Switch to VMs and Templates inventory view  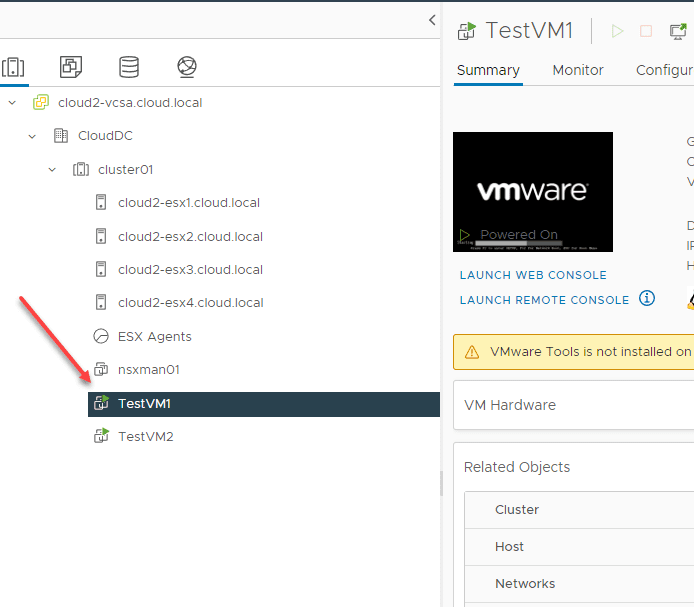pos(70,67)
